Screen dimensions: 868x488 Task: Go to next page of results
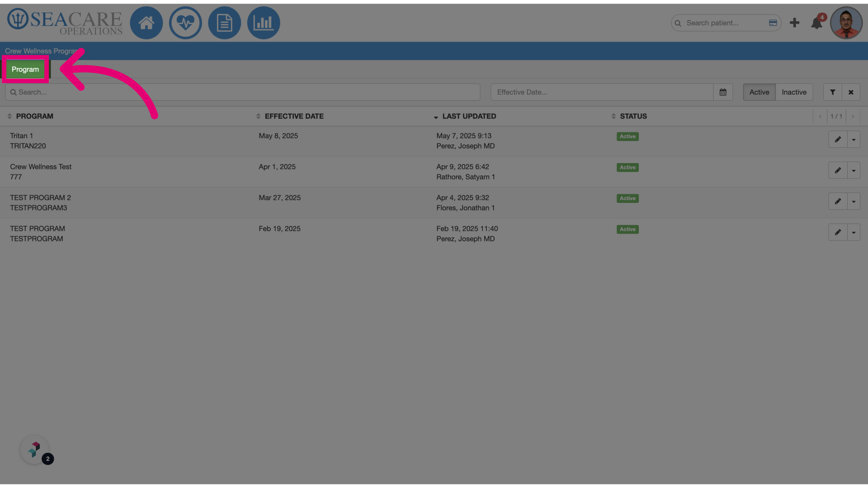(853, 117)
